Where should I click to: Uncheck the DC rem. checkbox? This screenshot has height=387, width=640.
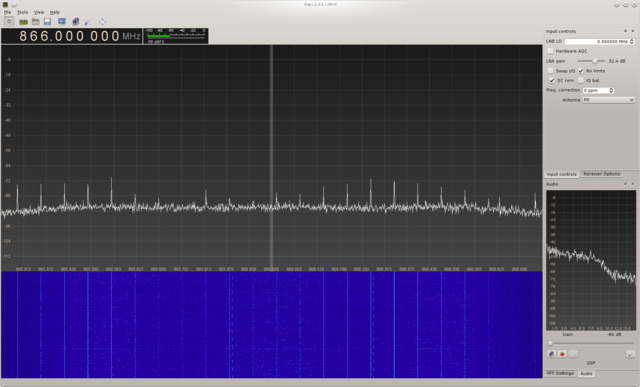[x=552, y=80]
